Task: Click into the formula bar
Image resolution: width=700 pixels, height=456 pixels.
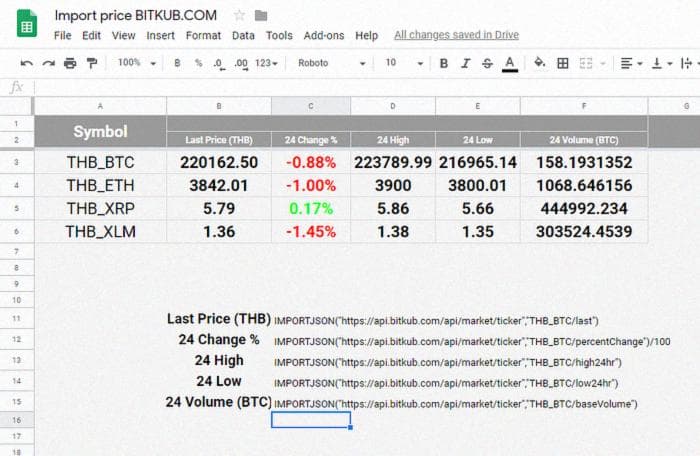Action: tap(366, 88)
